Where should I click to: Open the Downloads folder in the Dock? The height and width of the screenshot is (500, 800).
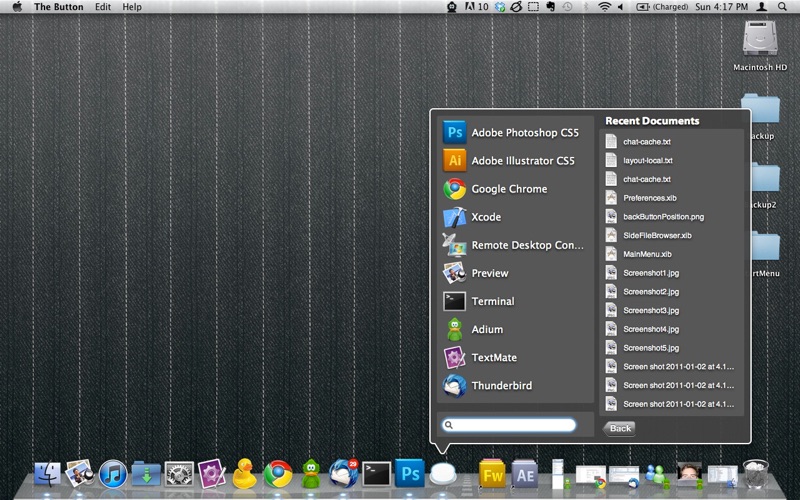[146, 474]
